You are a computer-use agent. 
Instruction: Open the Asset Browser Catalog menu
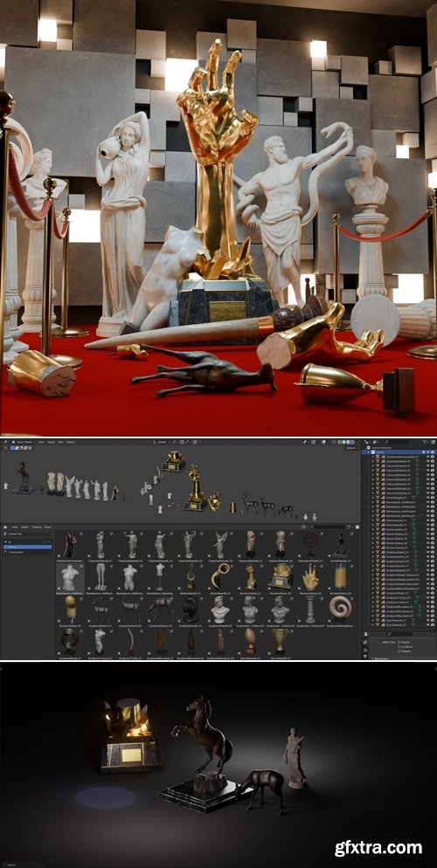pos(37,527)
